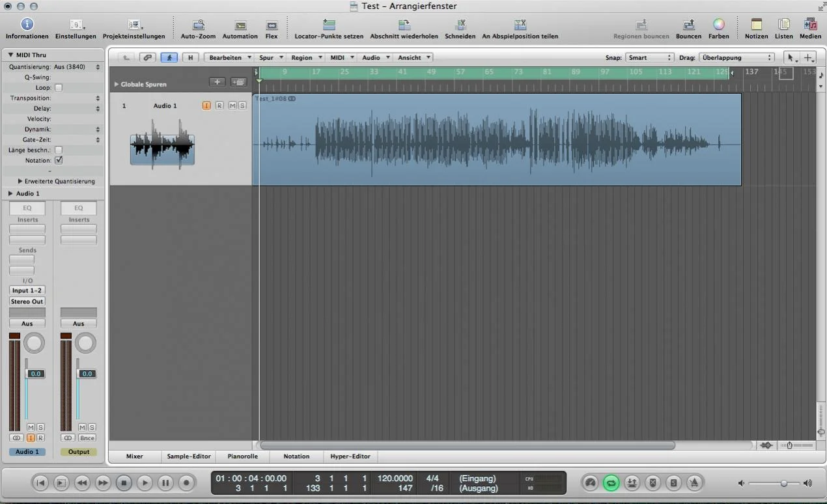Click the Input 1-2 button
The height and width of the screenshot is (504, 827).
coord(27,290)
